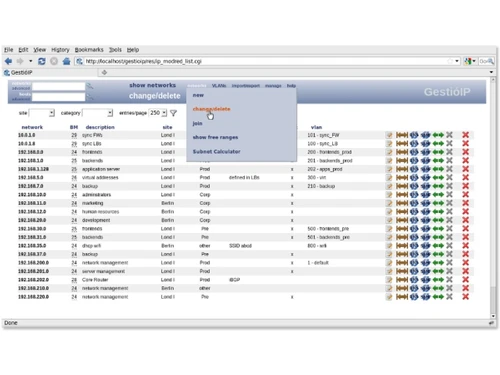This screenshot has height=375, width=500.
Task: Reload the page with the refresh icon
Action: click(42, 61)
